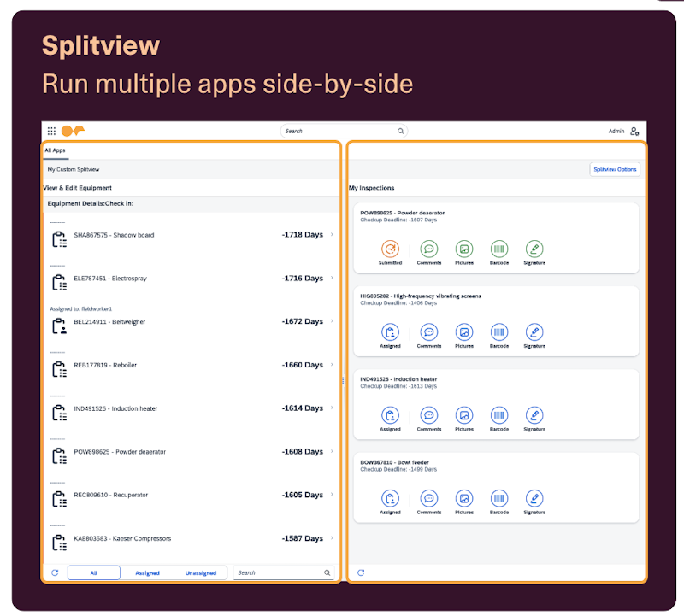Click the equipment list Search field
Viewport: 684px width, 616px height.
click(x=284, y=572)
